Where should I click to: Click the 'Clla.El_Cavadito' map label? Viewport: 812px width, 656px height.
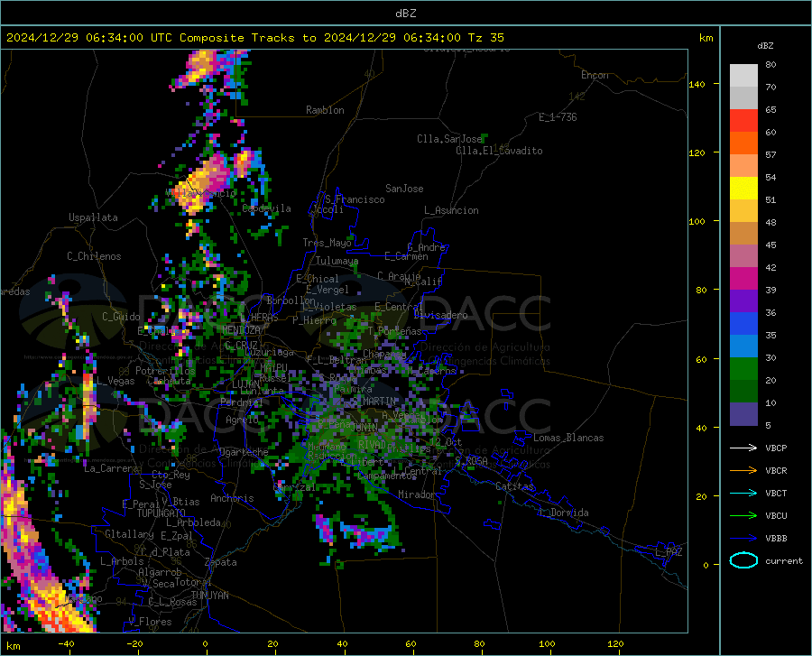point(499,151)
